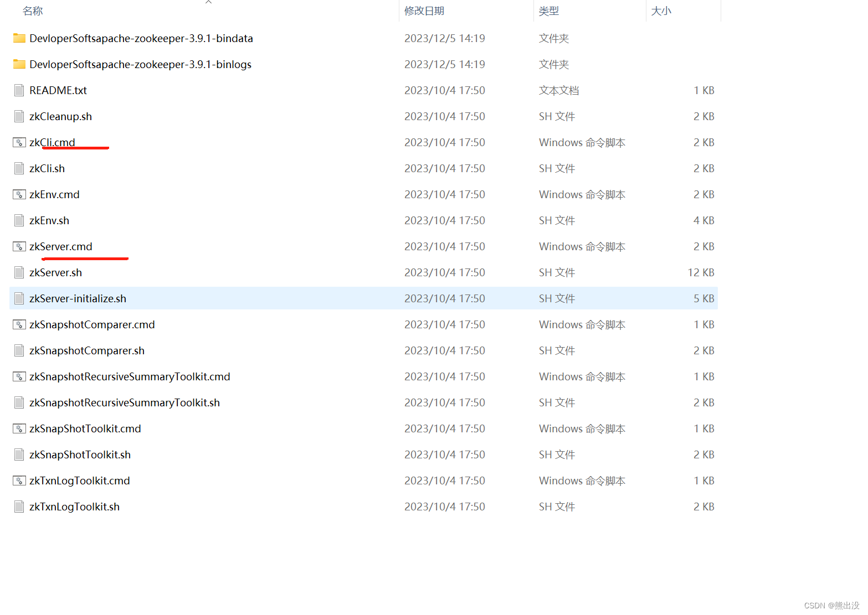868x615 pixels.
Task: Select the file name zkTxnLogToolkit.cmd
Action: [x=80, y=480]
